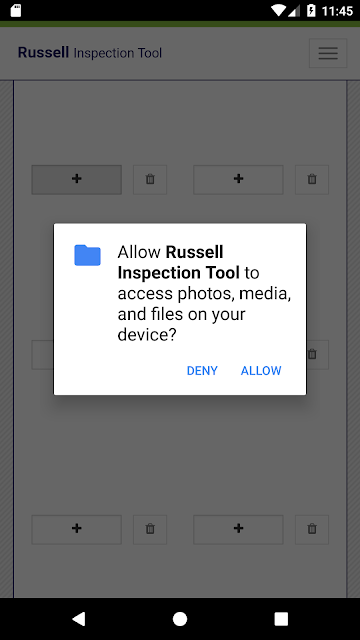Image resolution: width=360 pixels, height=640 pixels.
Task: Click the Russell Inspection Tool header title
Action: click(x=90, y=53)
